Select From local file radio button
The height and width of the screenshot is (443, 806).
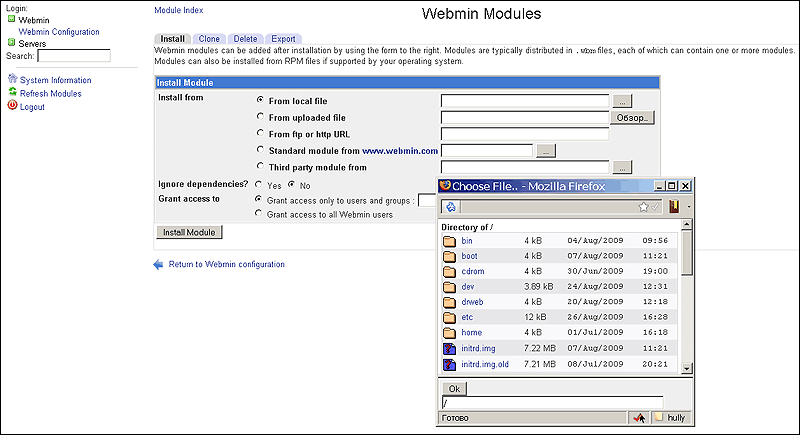260,100
